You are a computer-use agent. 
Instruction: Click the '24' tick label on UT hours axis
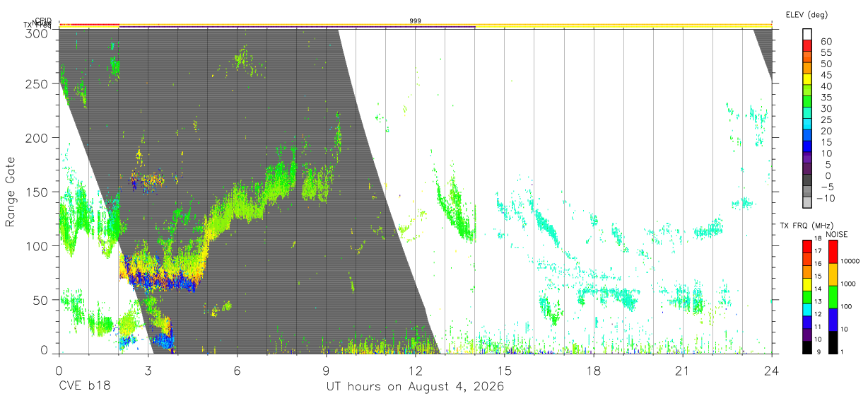point(772,371)
